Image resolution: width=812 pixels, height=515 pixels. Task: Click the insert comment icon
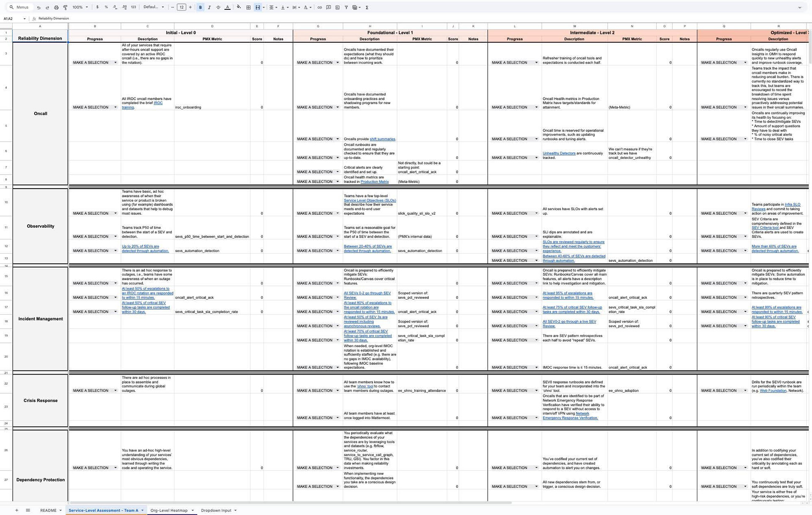point(328,7)
